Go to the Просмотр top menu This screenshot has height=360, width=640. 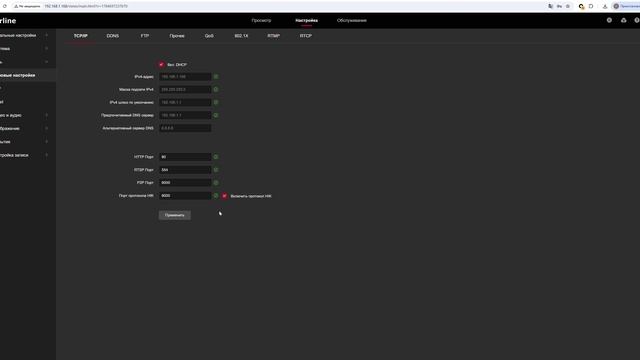[x=261, y=20]
